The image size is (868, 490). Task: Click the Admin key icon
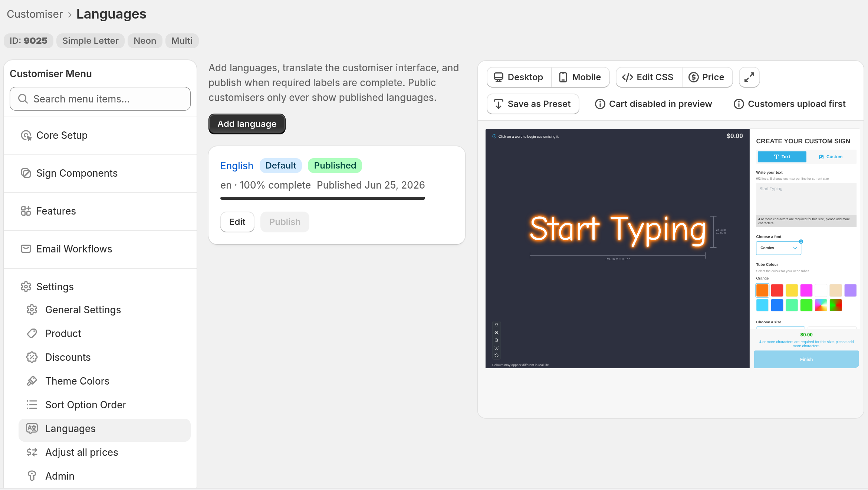[32, 476]
